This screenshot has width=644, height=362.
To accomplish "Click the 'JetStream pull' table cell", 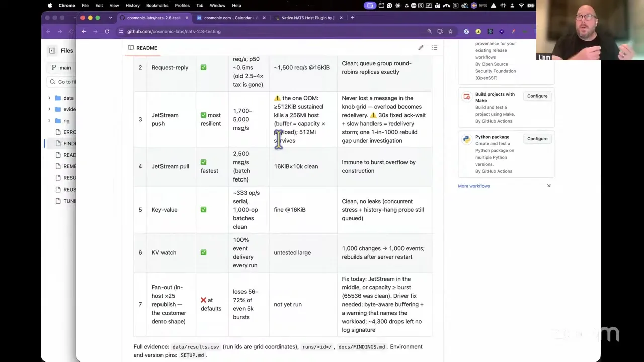I will click(x=171, y=166).
